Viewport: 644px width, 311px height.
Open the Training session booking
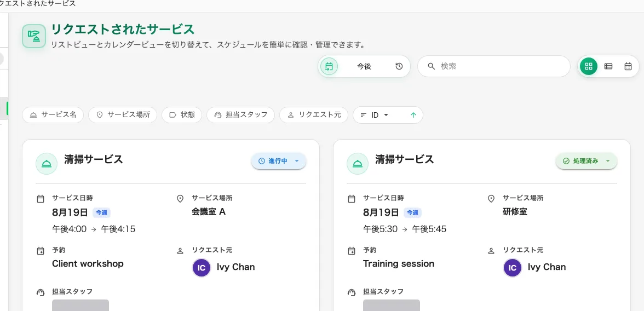399,264
